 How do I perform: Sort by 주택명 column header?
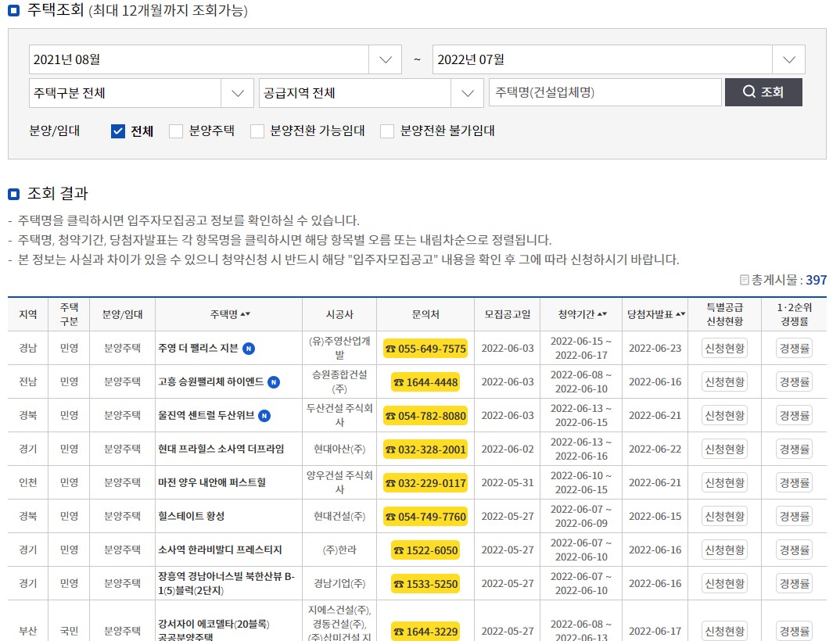230,314
